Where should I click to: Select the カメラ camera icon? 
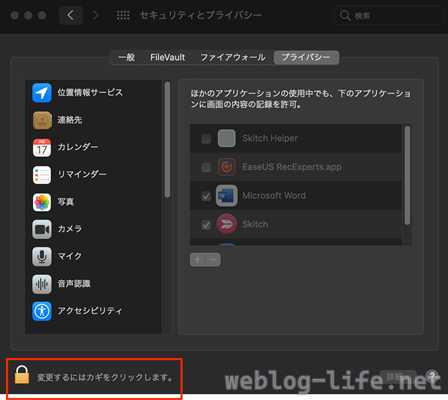[x=42, y=229]
